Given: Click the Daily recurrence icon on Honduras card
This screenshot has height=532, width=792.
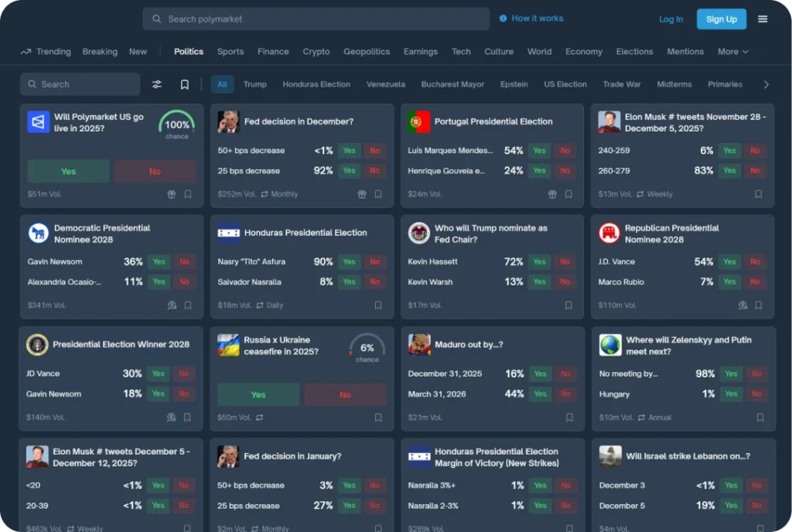Looking at the screenshot, I should (260, 305).
